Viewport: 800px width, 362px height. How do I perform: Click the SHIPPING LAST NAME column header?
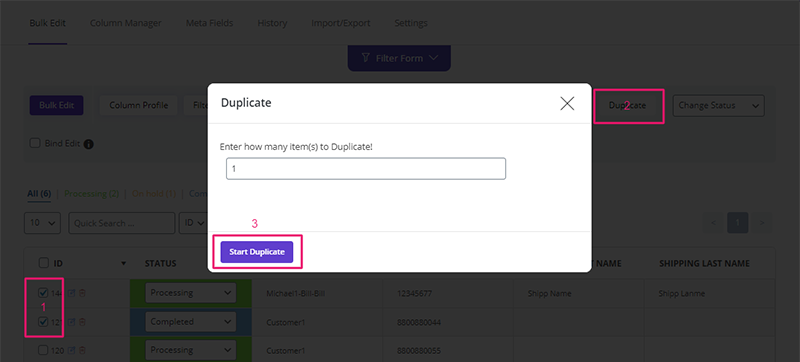704,264
